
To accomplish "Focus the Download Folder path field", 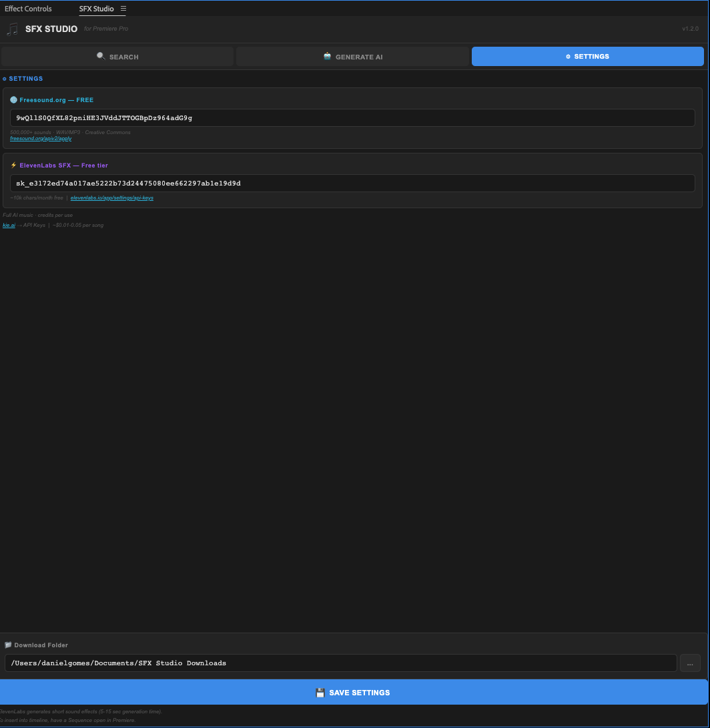I will (x=341, y=663).
